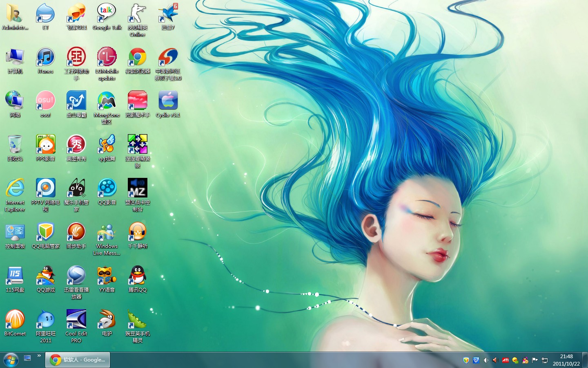Launch 阿里旺旺2011 shortcut
Screen dimensions: 588x368
[45, 327]
